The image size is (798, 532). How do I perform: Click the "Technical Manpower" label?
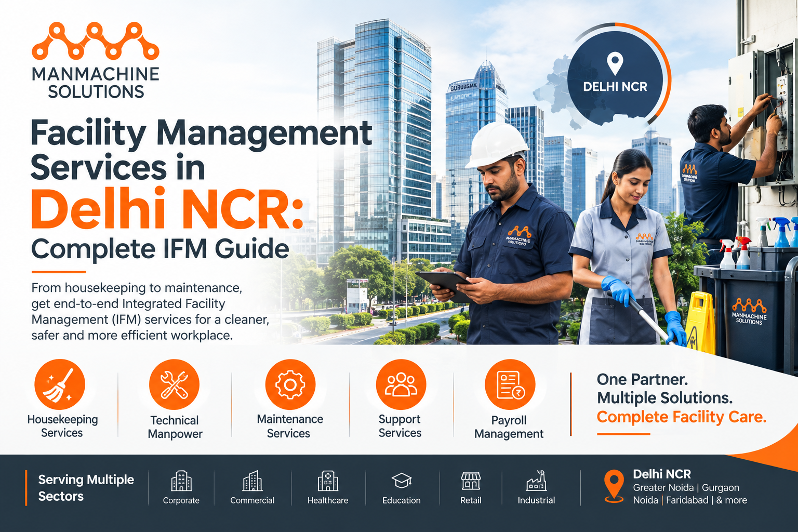(x=175, y=427)
